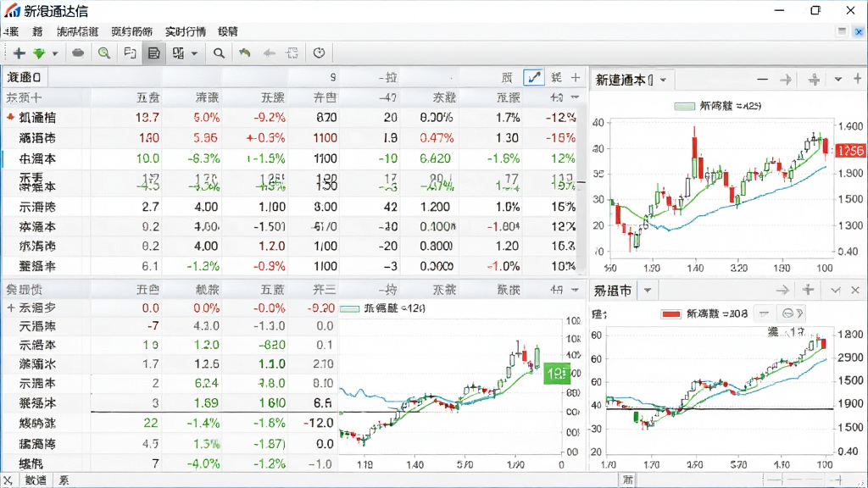Click the plus icon in the bottom-right chart header
Screen dimensions: 868x488
pos(808,290)
